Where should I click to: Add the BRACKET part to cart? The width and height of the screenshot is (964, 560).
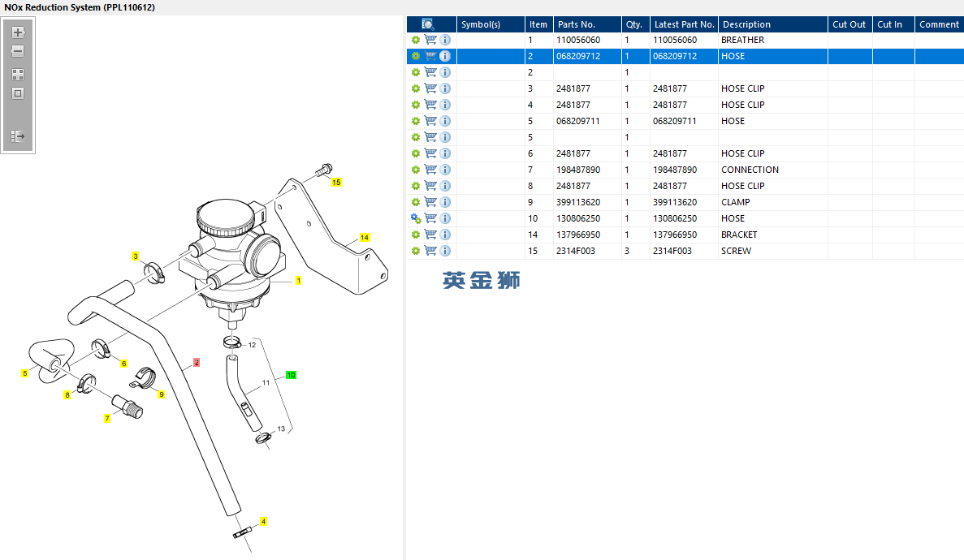pos(430,235)
